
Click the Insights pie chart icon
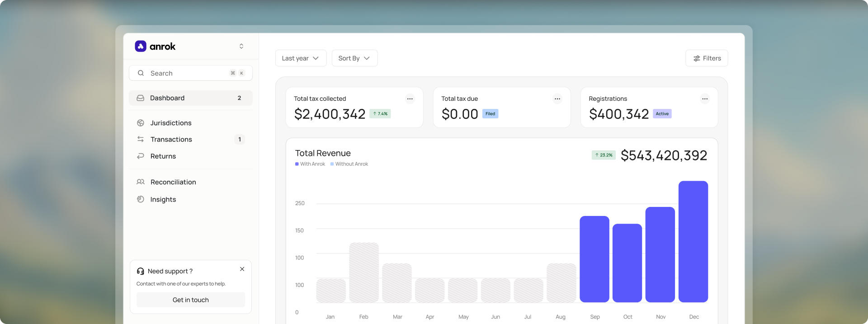click(x=141, y=199)
